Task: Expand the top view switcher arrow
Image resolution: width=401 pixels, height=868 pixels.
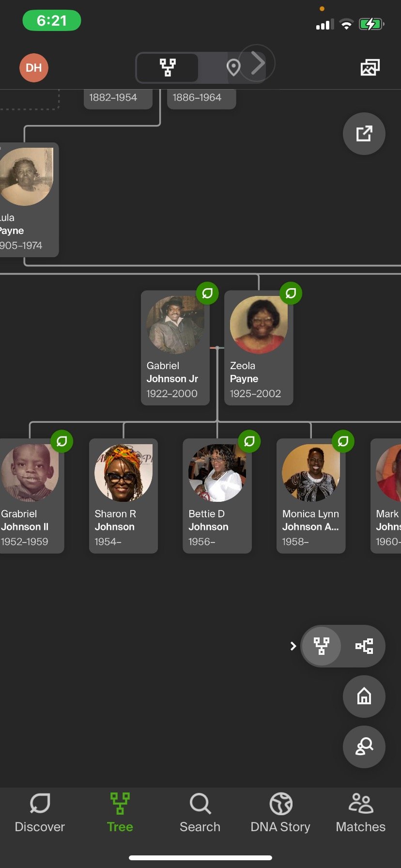Action: pos(258,63)
